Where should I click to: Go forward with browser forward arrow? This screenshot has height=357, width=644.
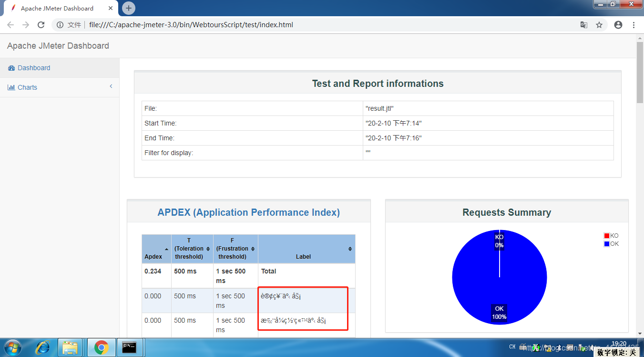pos(26,25)
